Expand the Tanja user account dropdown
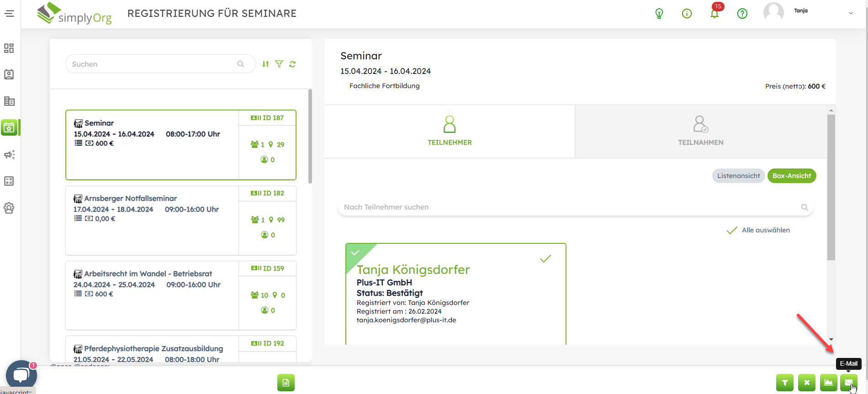Image resolution: width=868 pixels, height=394 pixels. [851, 14]
